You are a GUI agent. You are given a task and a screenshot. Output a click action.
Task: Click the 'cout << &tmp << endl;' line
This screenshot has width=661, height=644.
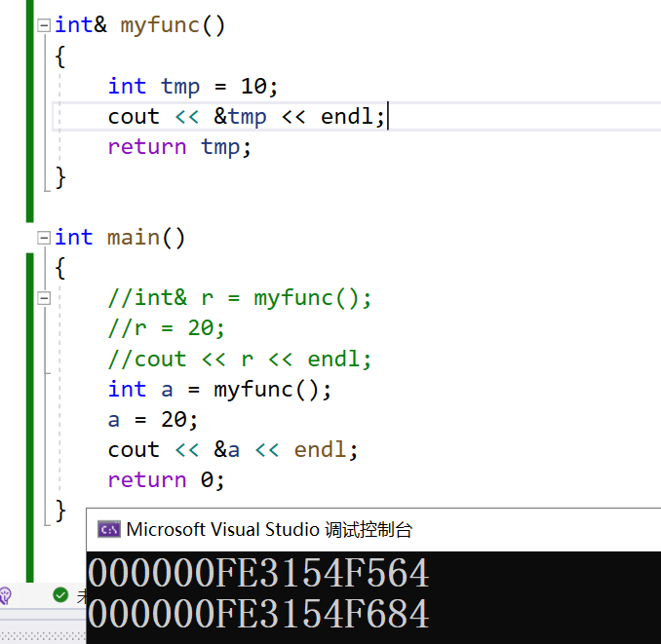click(247, 117)
